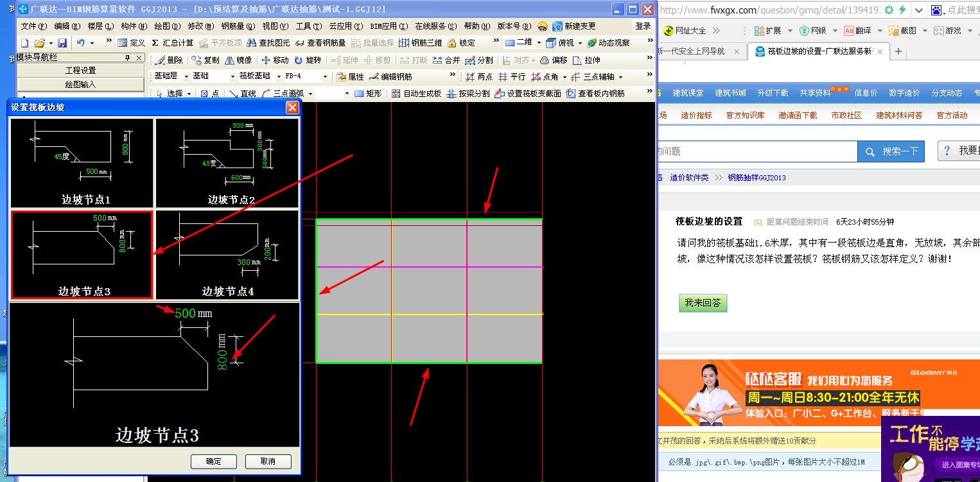This screenshot has width=980, height=482.
Task: Click the 合并 merge tool
Action: [446, 60]
